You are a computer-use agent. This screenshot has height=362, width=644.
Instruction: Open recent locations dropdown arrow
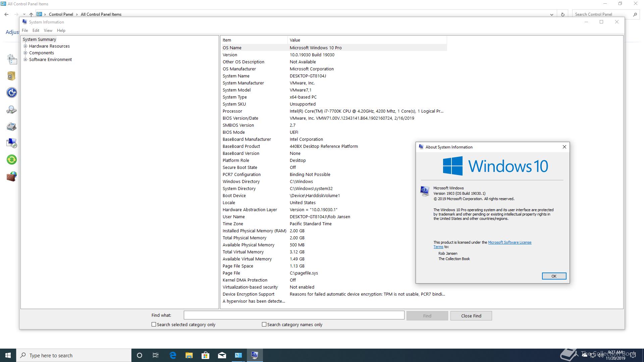pos(24,14)
